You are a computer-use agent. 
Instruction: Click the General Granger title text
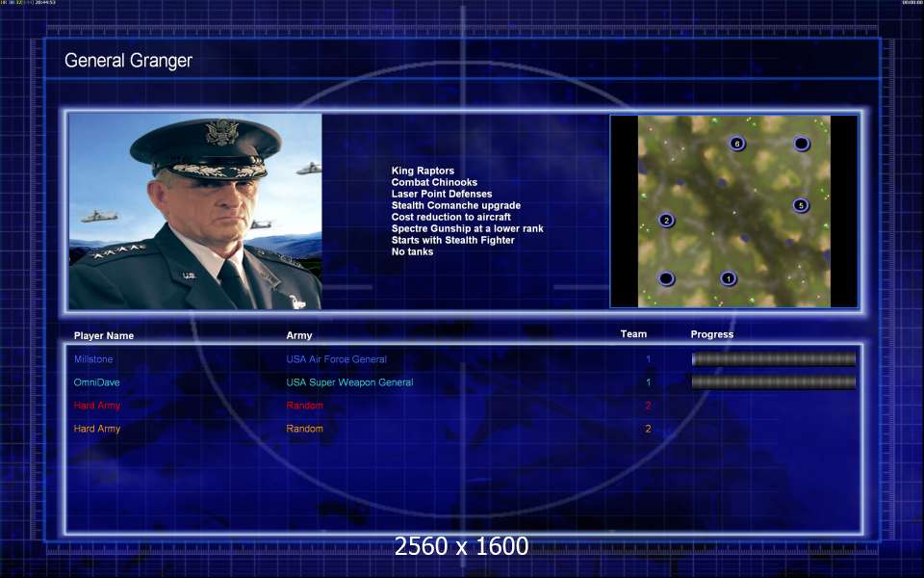pos(128,60)
